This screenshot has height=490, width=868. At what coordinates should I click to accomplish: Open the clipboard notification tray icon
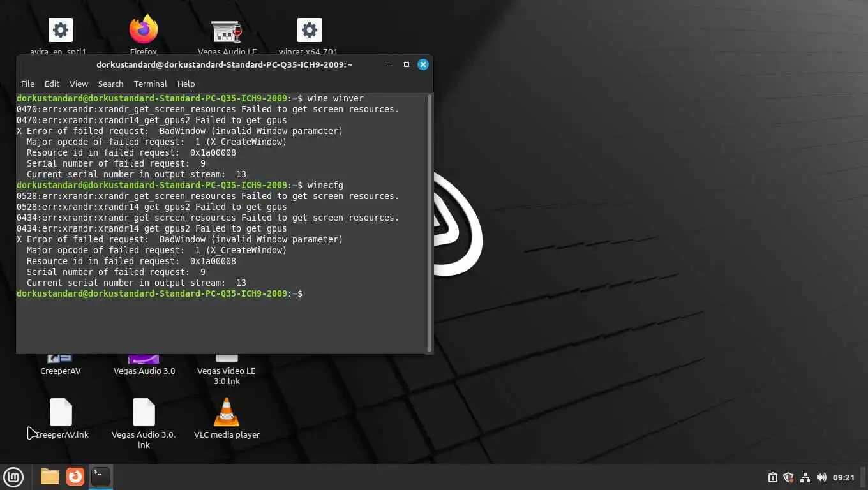[x=772, y=477]
